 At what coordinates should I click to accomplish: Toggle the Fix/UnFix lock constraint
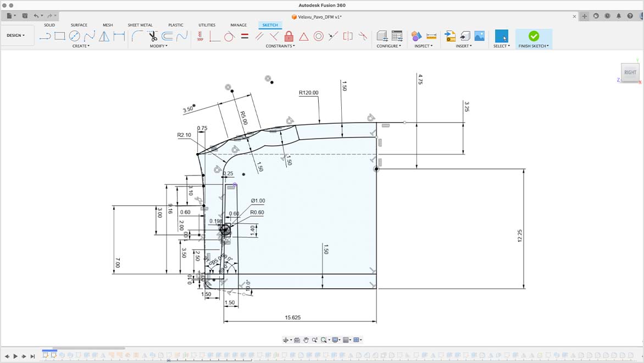pos(288,36)
